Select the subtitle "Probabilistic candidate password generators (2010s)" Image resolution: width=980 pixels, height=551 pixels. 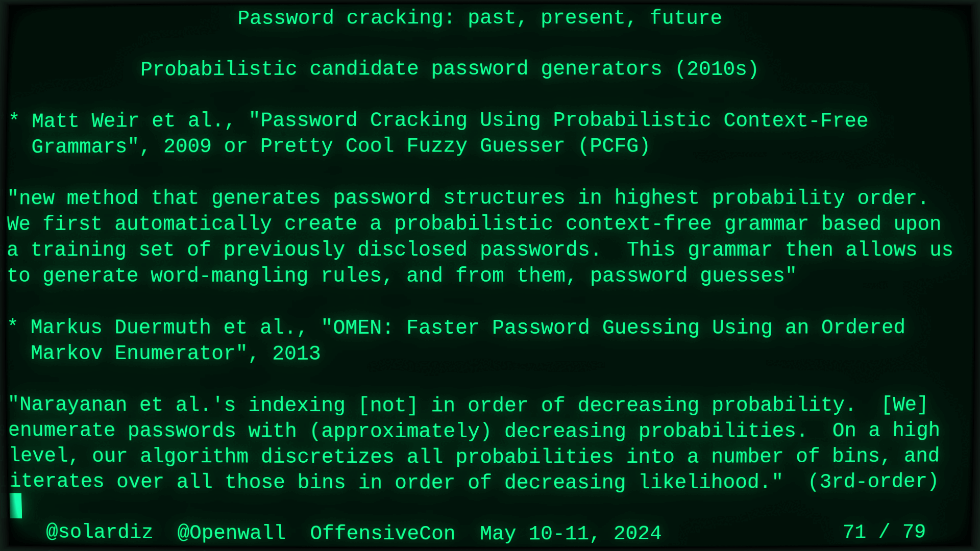click(449, 69)
